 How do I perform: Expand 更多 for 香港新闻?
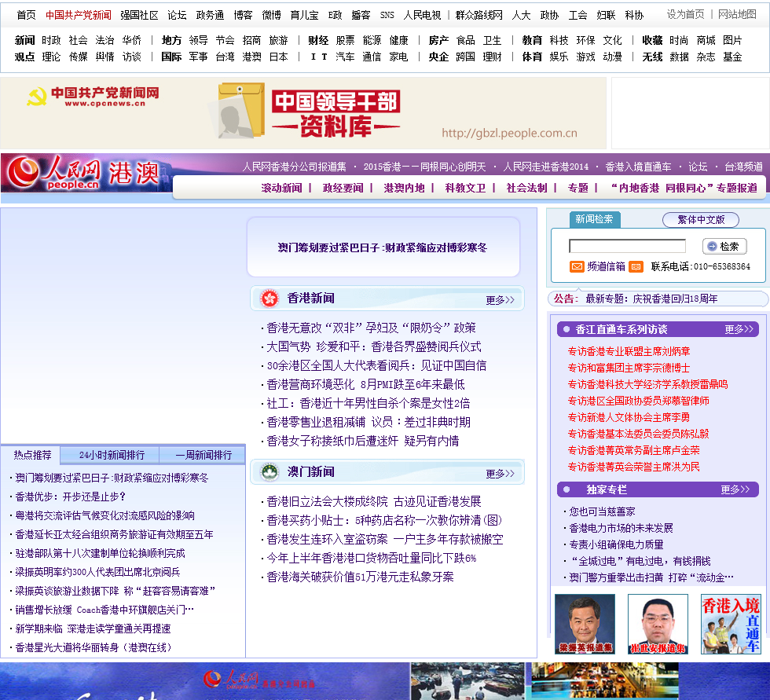[500, 300]
